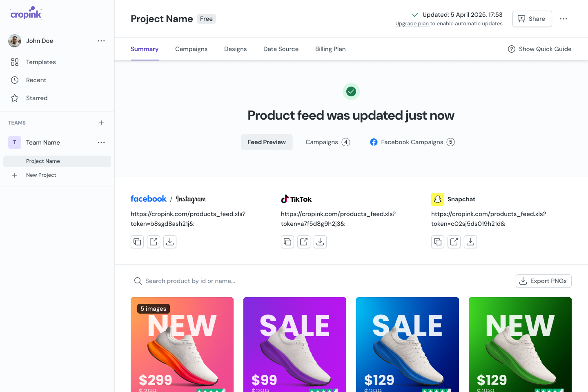Copy the Facebook/Instagram feed URL
The width and height of the screenshot is (588, 392).
pos(137,242)
